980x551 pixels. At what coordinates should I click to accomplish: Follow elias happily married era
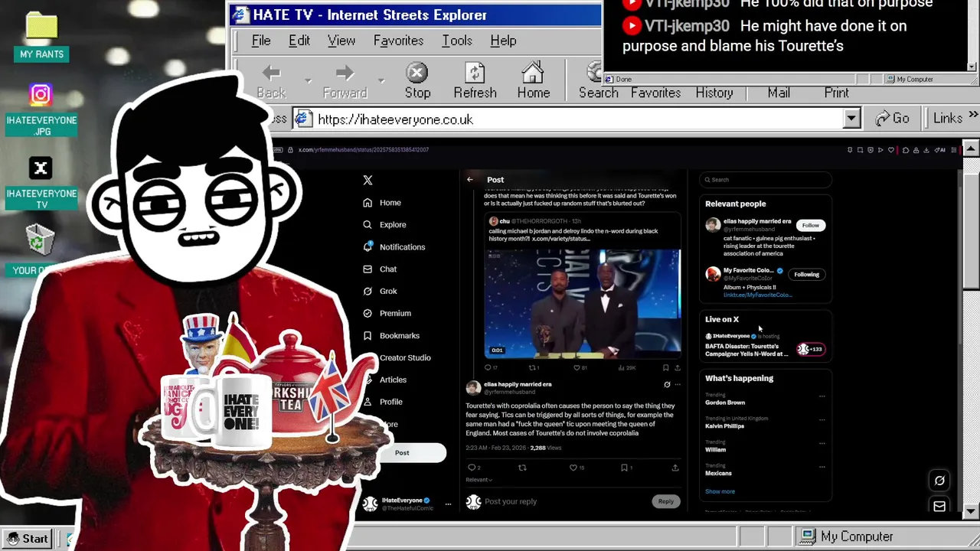tap(810, 225)
